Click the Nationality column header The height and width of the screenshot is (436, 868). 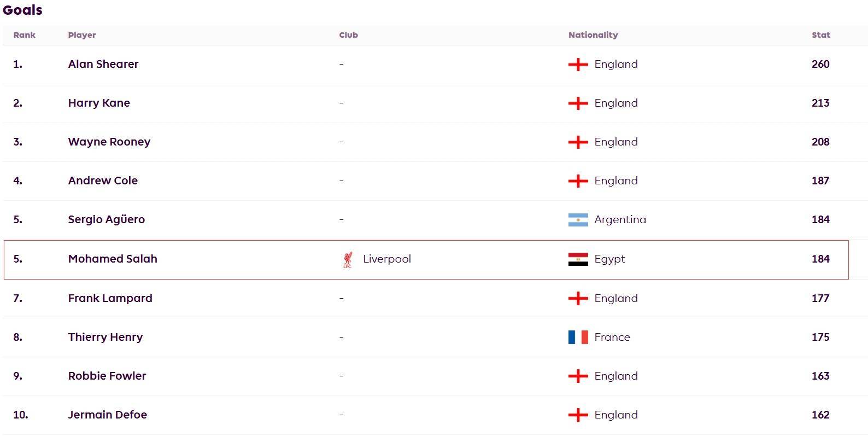(593, 35)
